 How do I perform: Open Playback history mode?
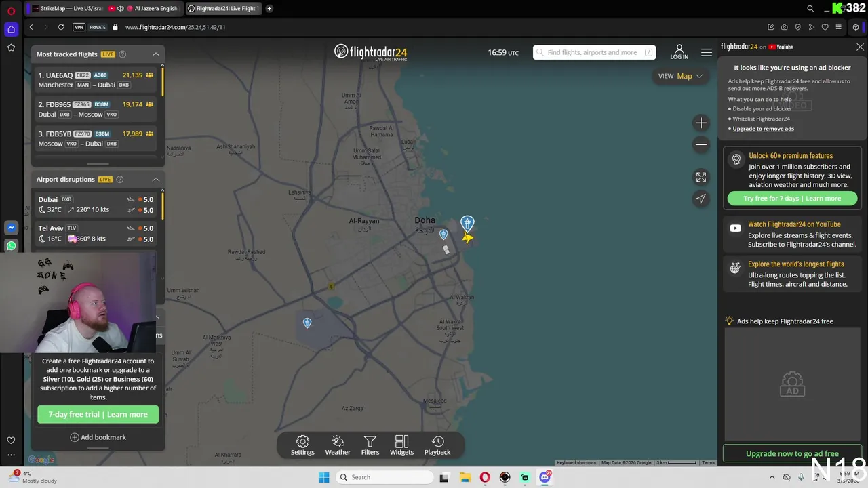tap(437, 445)
